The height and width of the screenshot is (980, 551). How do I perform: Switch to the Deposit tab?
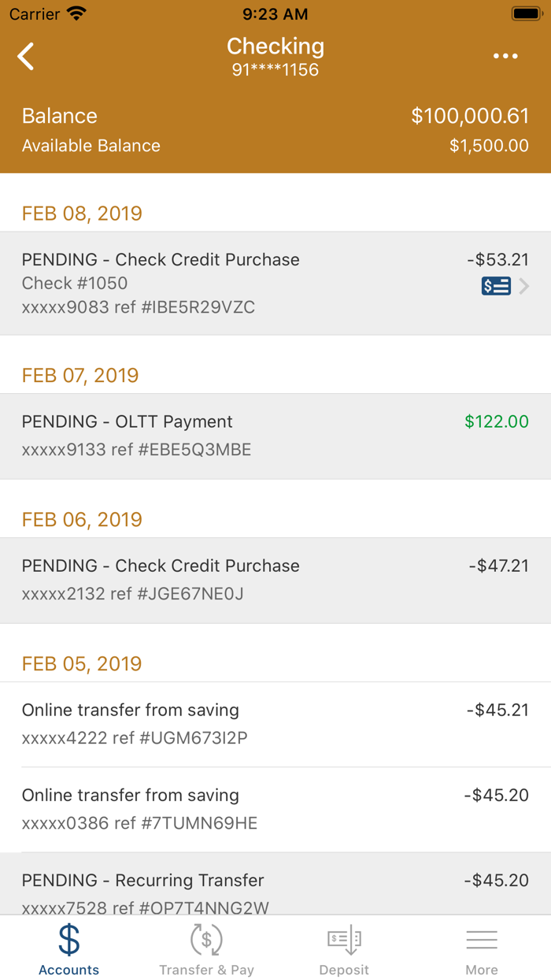[x=343, y=947]
